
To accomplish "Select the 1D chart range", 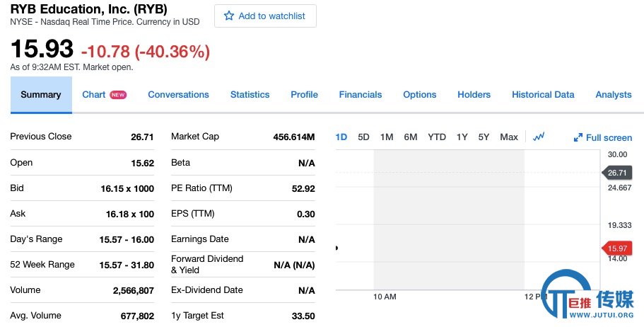I will [x=341, y=137].
